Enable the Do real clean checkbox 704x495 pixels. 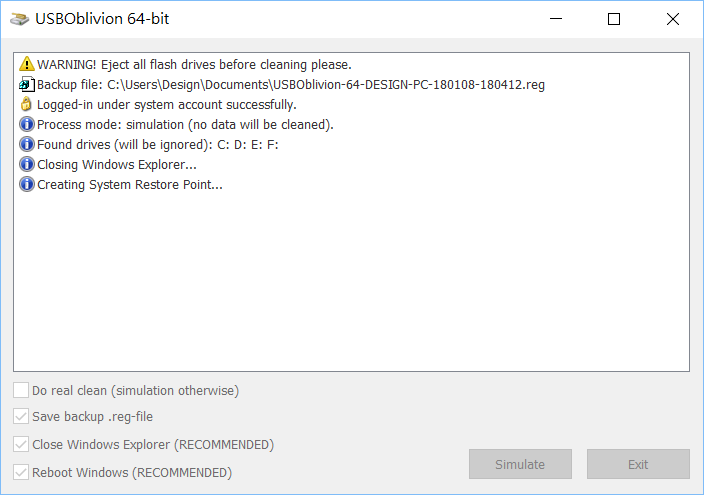click(x=21, y=391)
